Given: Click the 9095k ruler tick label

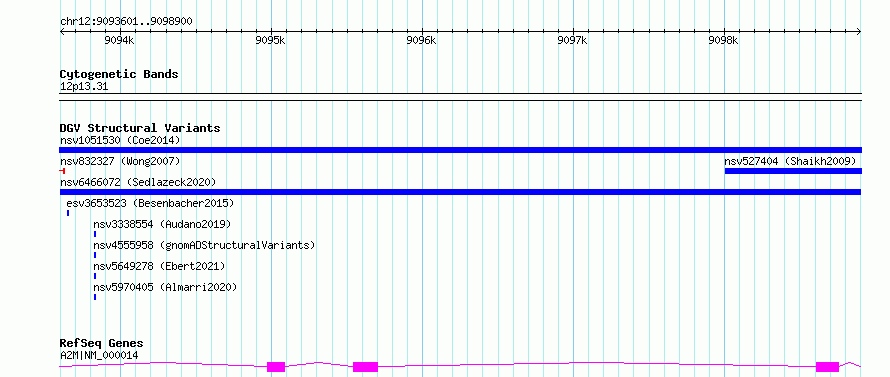Looking at the screenshot, I should point(271,40).
